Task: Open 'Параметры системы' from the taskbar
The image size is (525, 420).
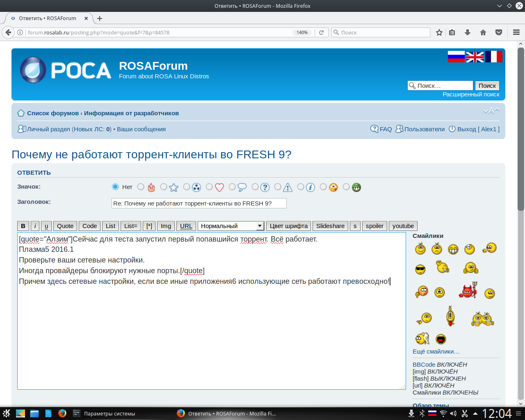Action: click(104, 413)
